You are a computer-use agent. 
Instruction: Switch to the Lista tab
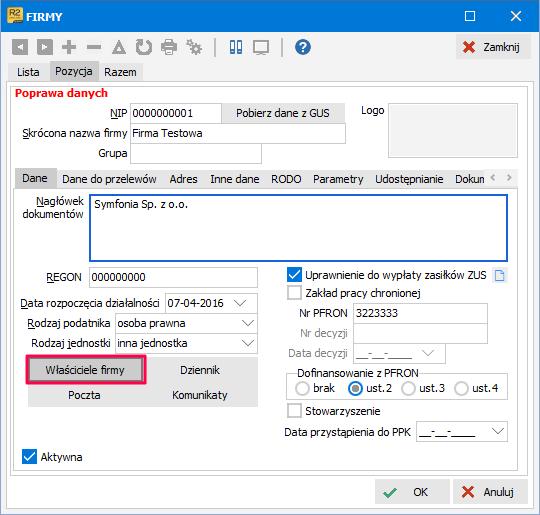point(28,72)
